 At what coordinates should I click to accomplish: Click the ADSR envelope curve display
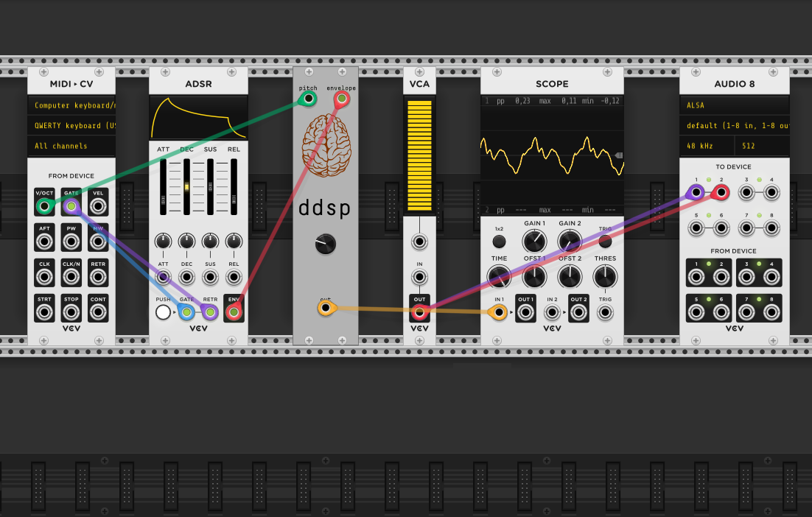[x=198, y=118]
